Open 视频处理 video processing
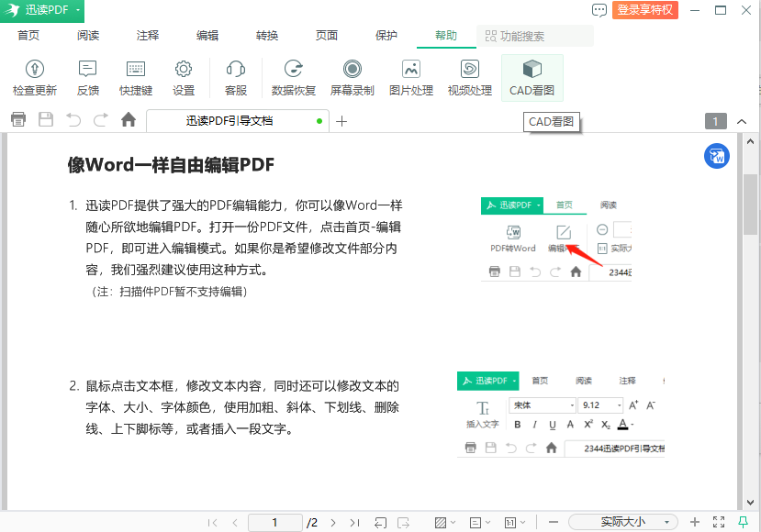 click(470, 78)
